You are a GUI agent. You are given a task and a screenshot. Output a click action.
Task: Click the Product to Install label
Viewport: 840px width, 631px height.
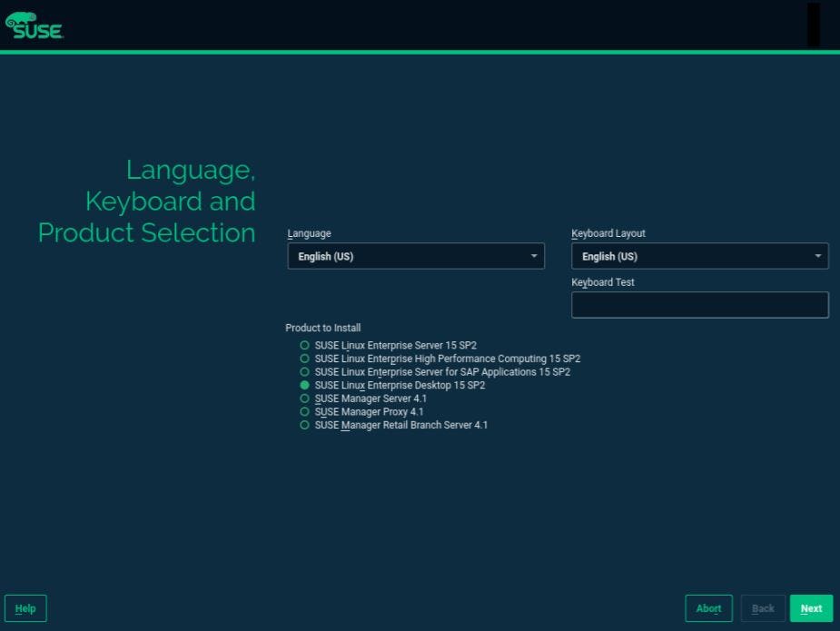(x=322, y=328)
